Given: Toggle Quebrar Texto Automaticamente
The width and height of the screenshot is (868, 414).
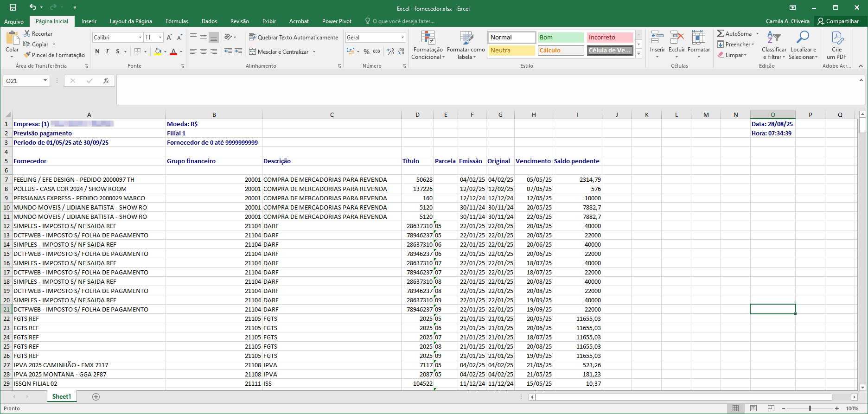Looking at the screenshot, I should point(294,37).
